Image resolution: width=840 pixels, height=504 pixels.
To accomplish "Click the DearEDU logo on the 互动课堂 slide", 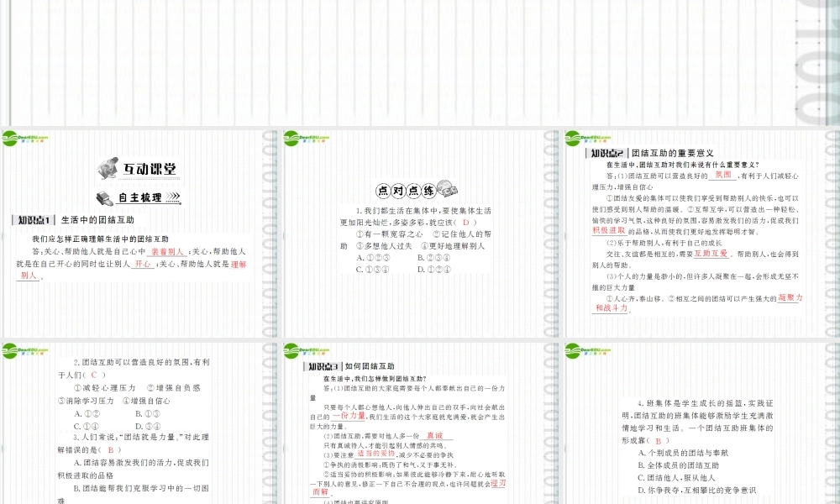I will (x=24, y=139).
